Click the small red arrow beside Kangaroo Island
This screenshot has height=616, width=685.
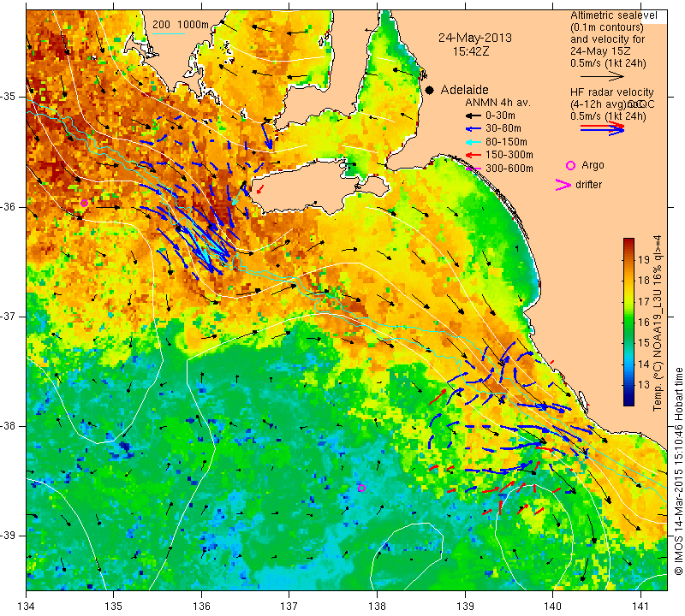tap(260, 189)
